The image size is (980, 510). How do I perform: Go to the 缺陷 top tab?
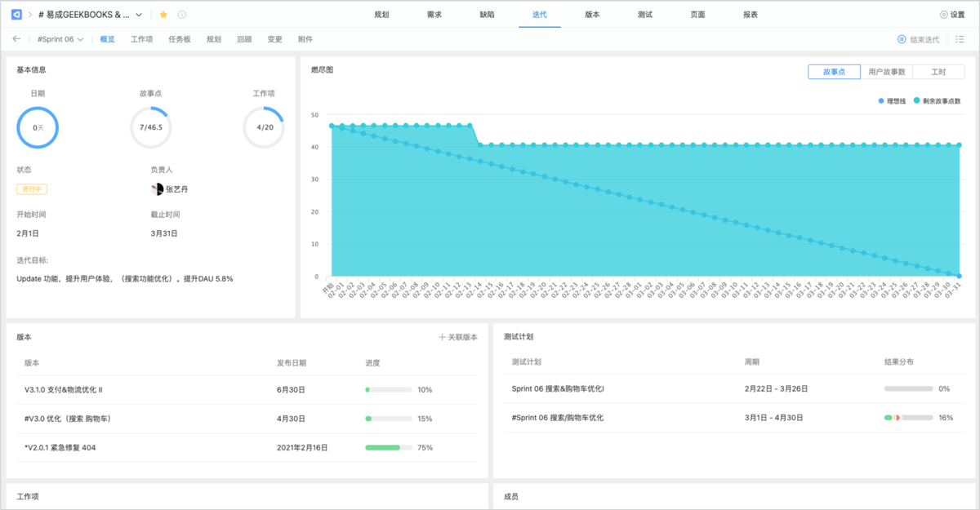[x=487, y=15]
